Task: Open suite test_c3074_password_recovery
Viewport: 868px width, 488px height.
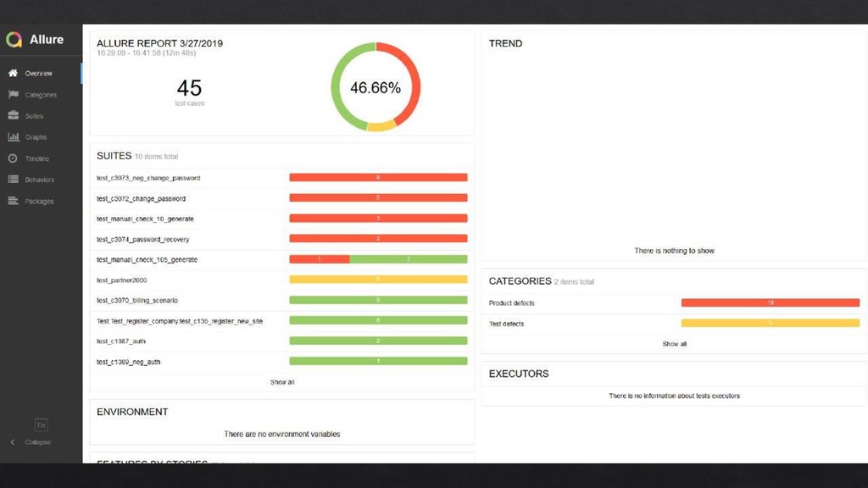Action: pyautogui.click(x=281, y=239)
